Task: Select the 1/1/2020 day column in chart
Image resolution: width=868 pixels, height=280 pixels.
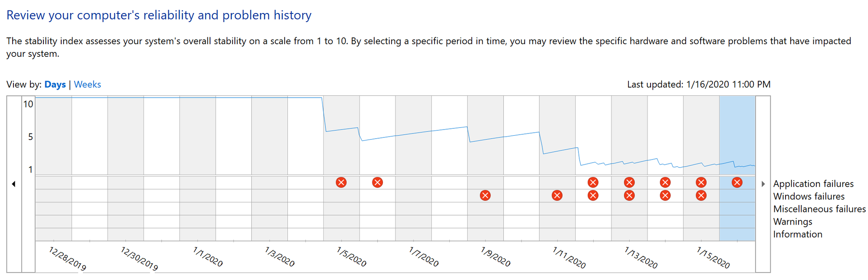Action: pos(197,169)
